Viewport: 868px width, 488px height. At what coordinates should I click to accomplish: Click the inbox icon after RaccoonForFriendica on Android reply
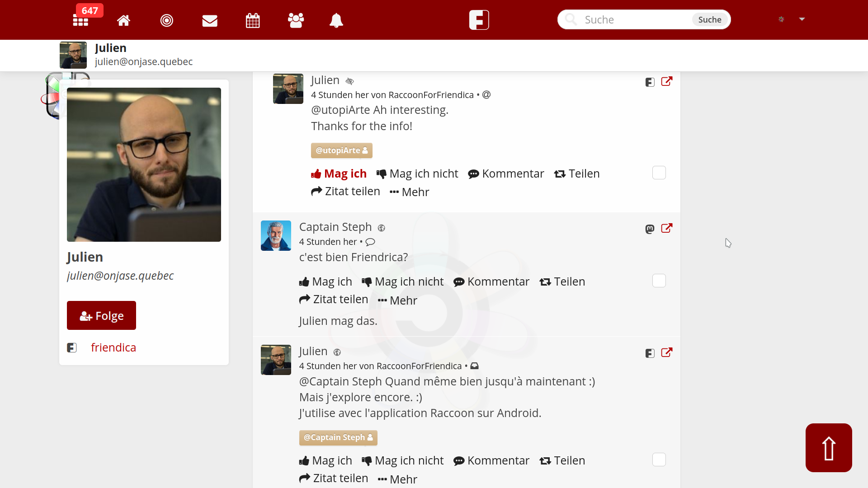pyautogui.click(x=475, y=366)
